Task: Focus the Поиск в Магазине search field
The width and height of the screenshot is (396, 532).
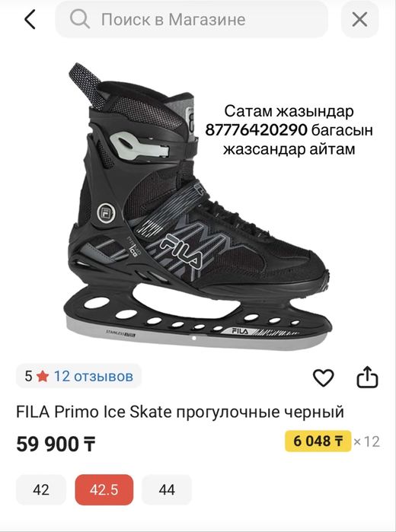Action: pos(192,19)
